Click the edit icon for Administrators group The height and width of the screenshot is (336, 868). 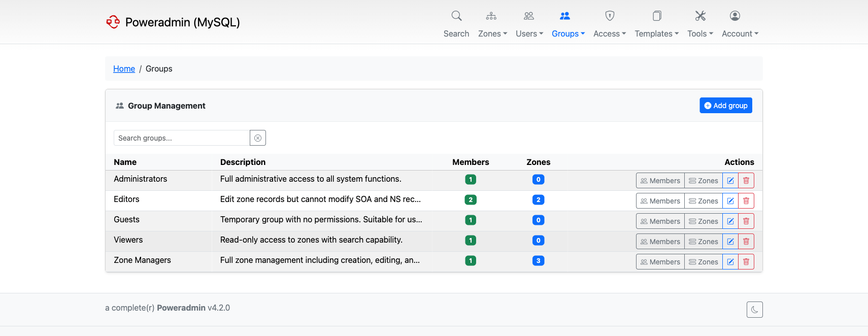(730, 181)
